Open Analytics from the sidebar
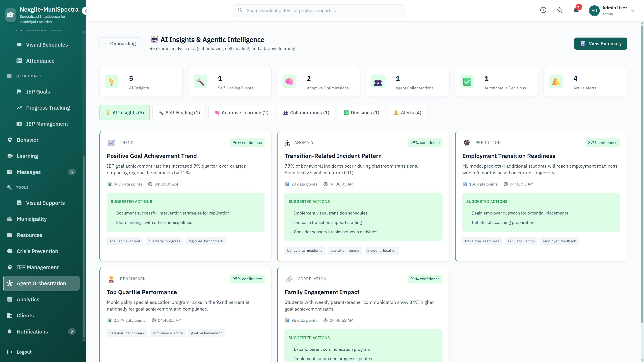 click(x=28, y=299)
